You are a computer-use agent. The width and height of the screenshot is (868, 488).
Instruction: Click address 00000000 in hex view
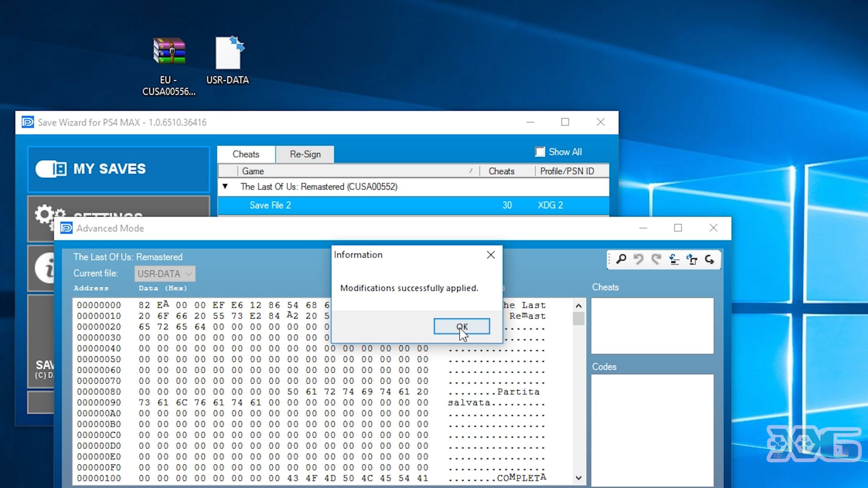click(x=99, y=305)
